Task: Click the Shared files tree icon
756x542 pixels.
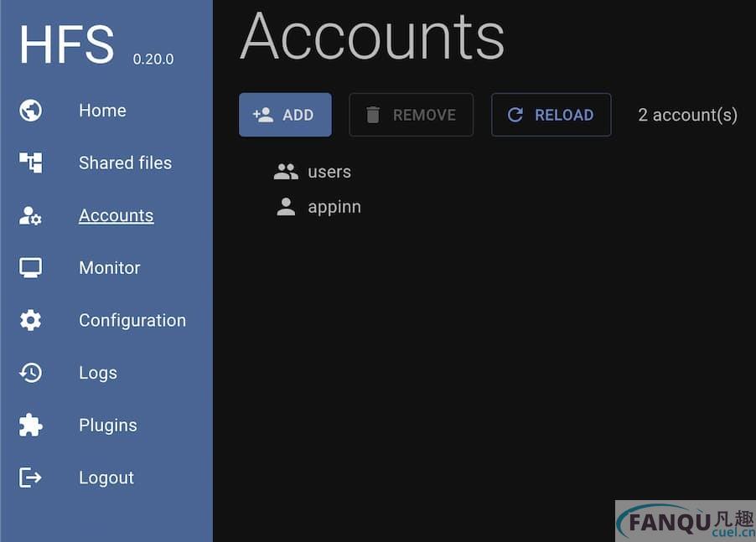Action: [x=31, y=163]
